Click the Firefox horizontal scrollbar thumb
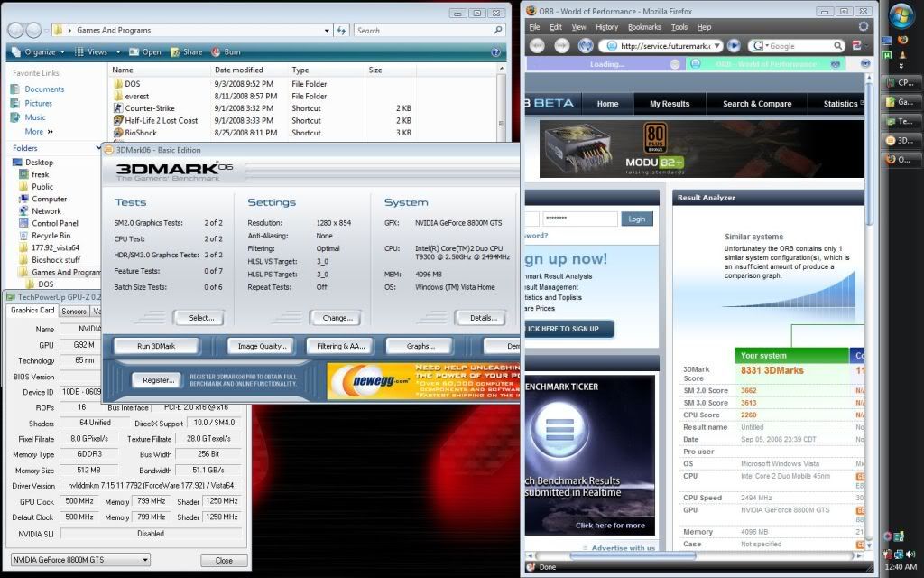Screen dimensions: 924x578 tap(633, 555)
